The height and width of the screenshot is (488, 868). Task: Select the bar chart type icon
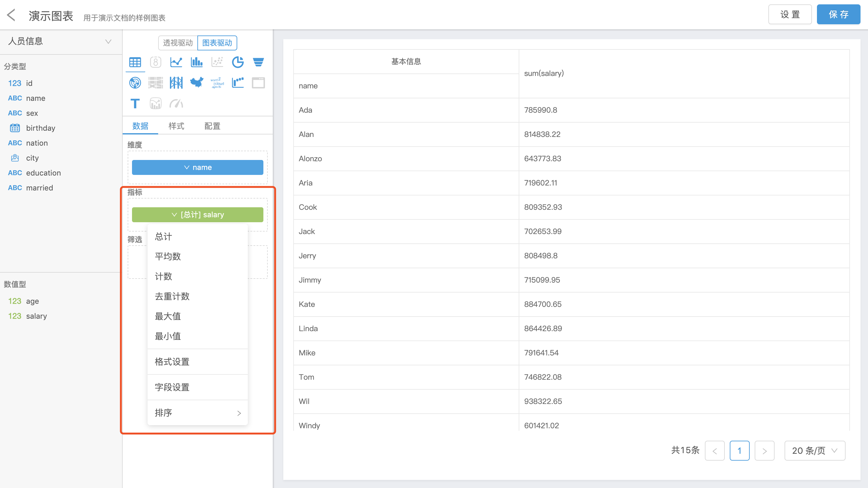pos(196,62)
